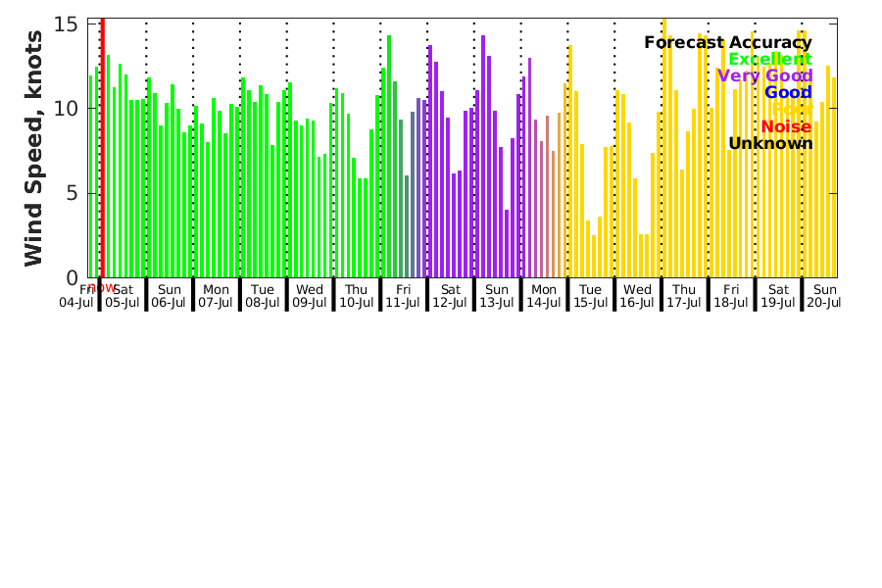Click the 'Wind Speed, knots' axis title
The image size is (882, 588).
coord(33,148)
